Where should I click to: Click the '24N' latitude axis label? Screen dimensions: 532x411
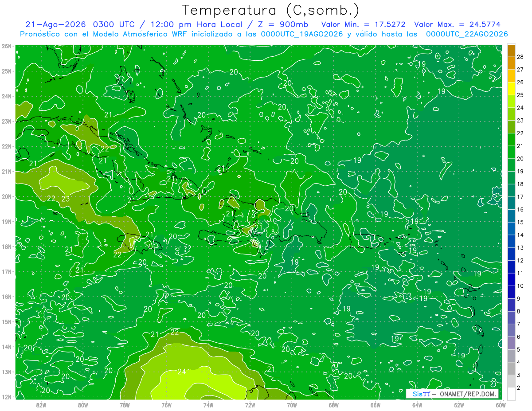pos(7,96)
